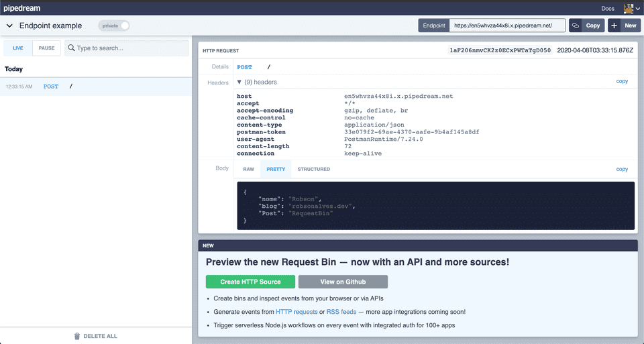
Task: Click the "RequestBin" value in JSON body
Action: [x=311, y=213]
